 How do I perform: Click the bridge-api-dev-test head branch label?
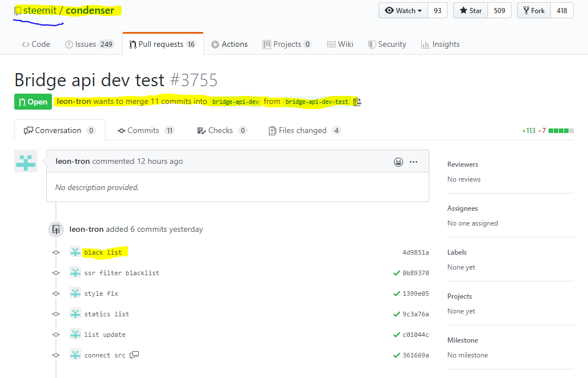[x=317, y=102]
